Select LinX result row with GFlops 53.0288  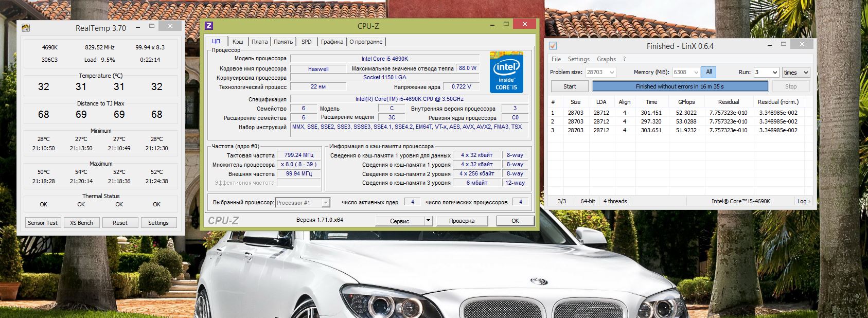[x=680, y=121]
